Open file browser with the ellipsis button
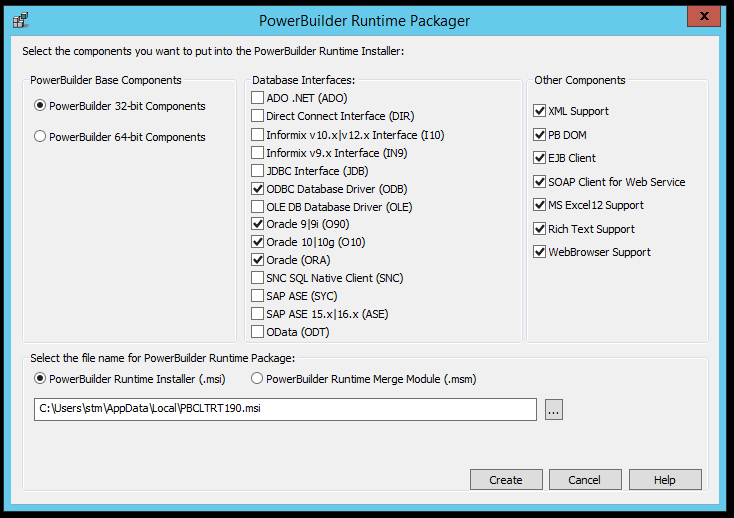 554,410
